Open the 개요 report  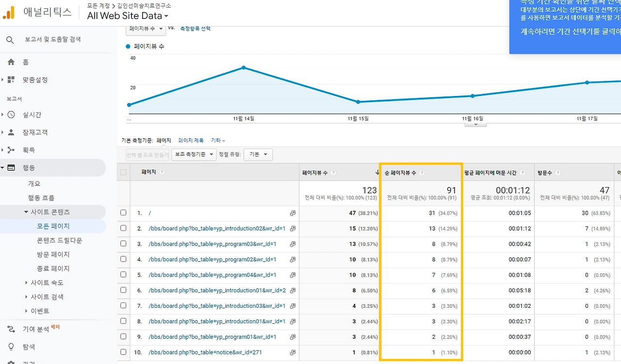tap(34, 184)
